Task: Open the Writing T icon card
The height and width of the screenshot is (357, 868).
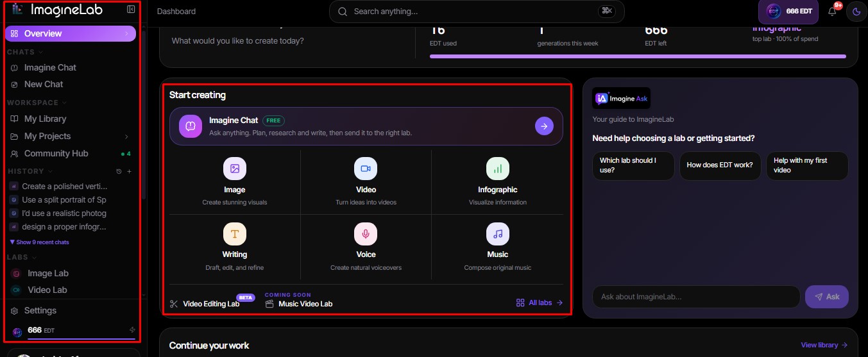Action: (x=235, y=234)
